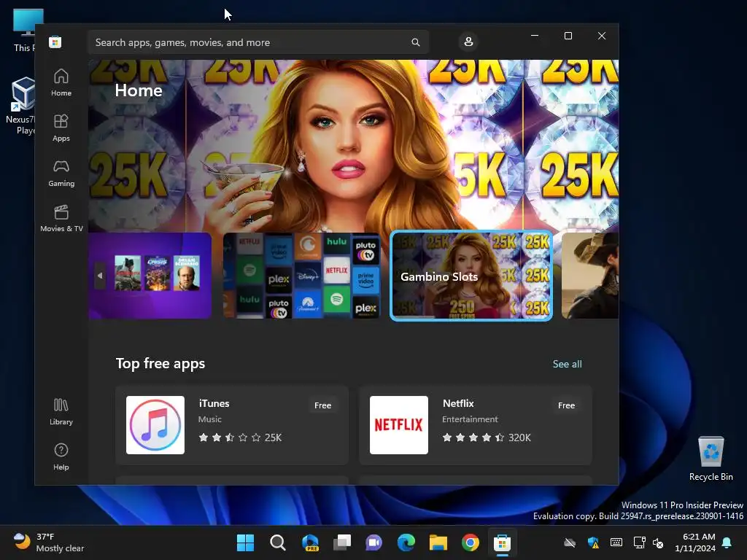Click the Free button for Netflix
747x560 pixels.
tap(566, 405)
